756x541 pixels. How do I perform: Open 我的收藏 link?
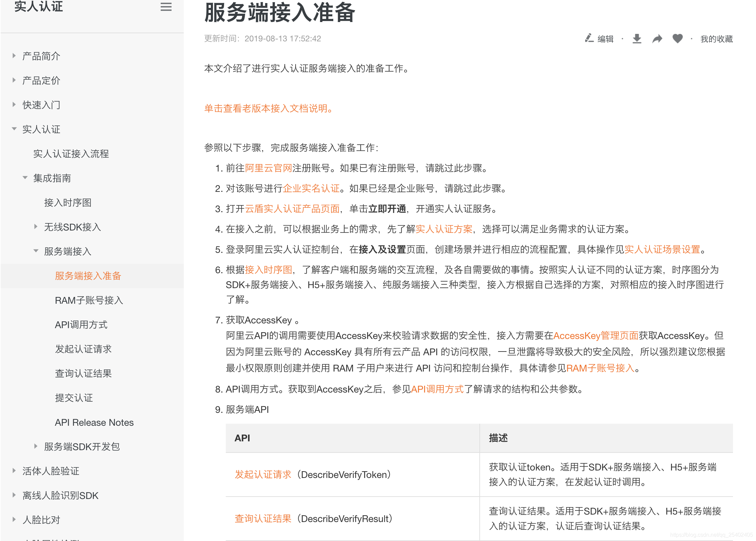pyautogui.click(x=716, y=39)
